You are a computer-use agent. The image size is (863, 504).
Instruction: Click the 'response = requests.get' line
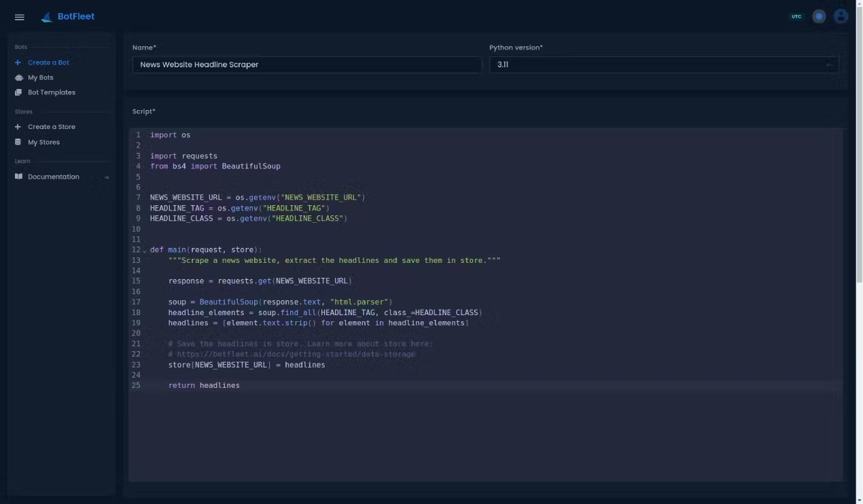pos(260,281)
